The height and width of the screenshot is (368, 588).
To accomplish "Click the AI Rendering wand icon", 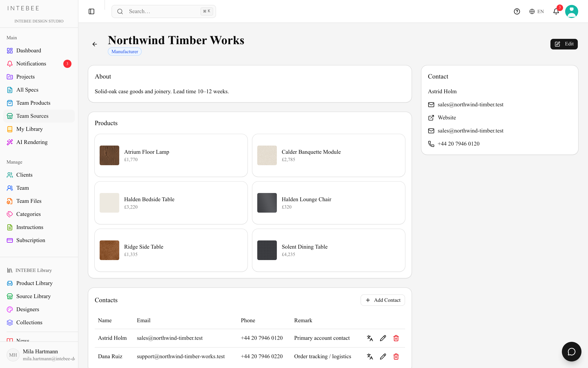I will pyautogui.click(x=10, y=142).
